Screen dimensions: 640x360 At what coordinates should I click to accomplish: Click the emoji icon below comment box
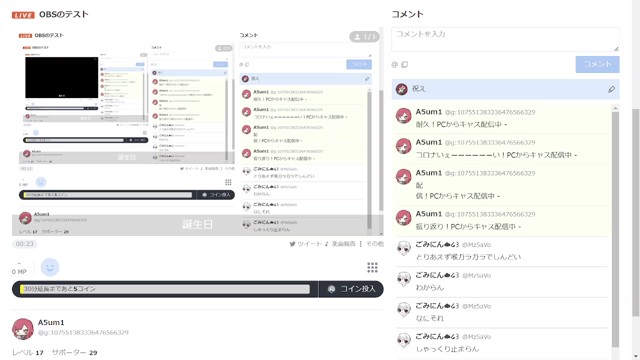pyautogui.click(x=394, y=64)
